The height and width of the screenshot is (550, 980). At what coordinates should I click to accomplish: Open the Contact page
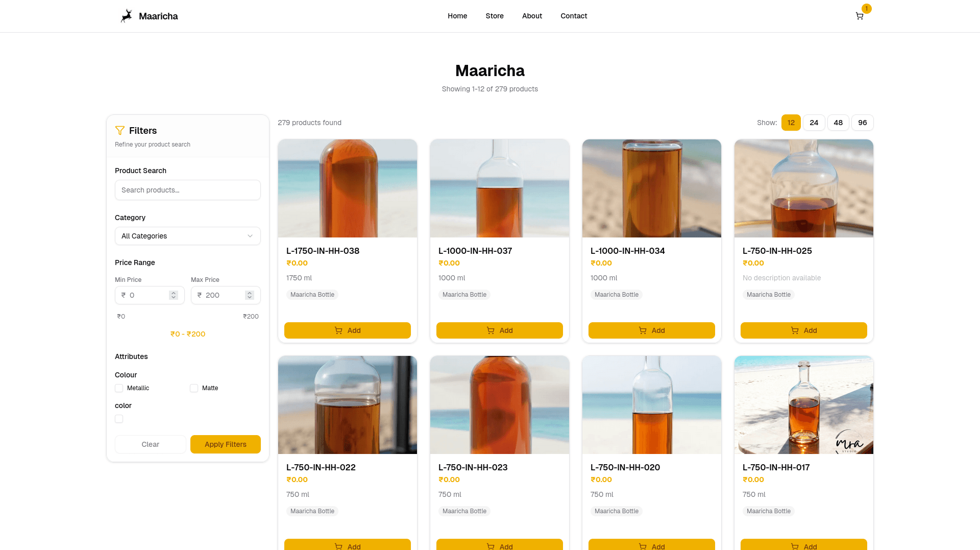574,16
